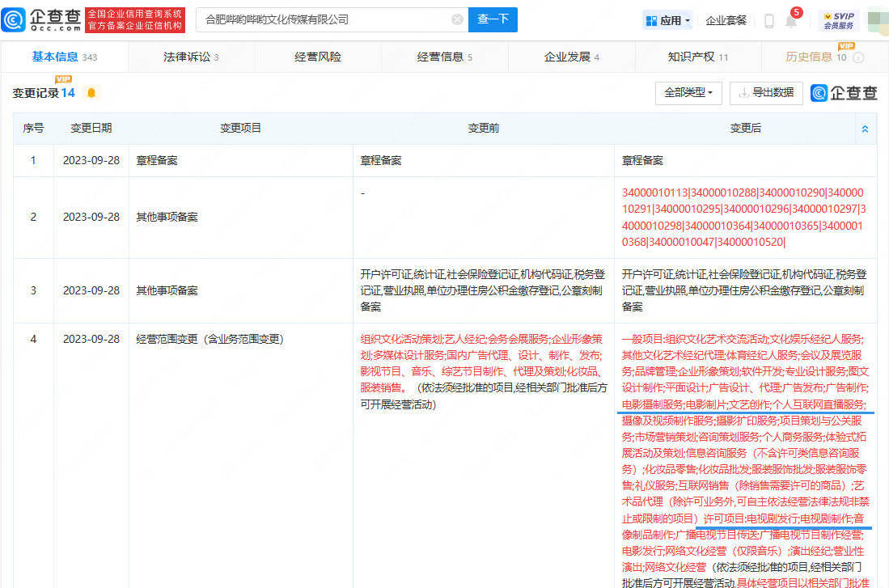This screenshot has width=889, height=588.
Task: Click the info icon beside 历史信息
Action: click(858, 57)
